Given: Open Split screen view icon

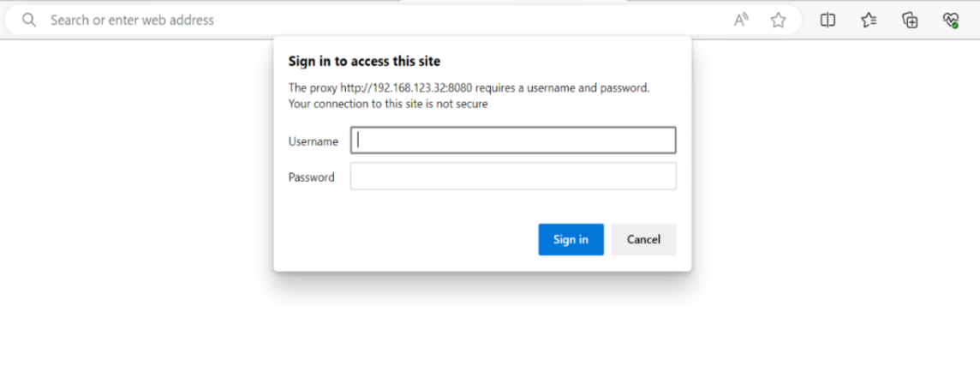Looking at the screenshot, I should pyautogui.click(x=828, y=20).
